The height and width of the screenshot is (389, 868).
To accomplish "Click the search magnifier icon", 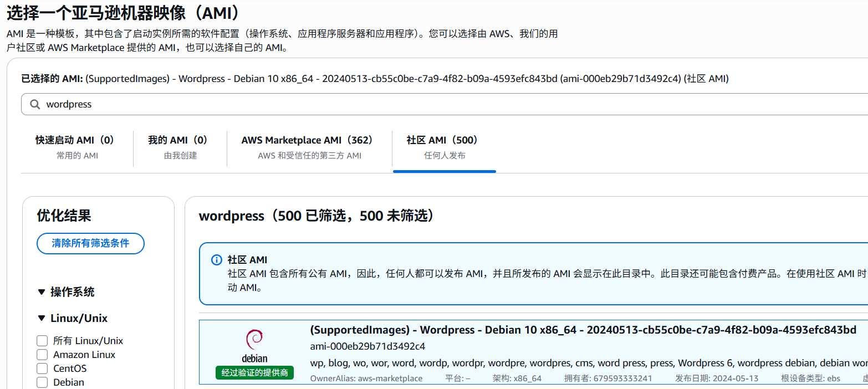I will tap(35, 104).
